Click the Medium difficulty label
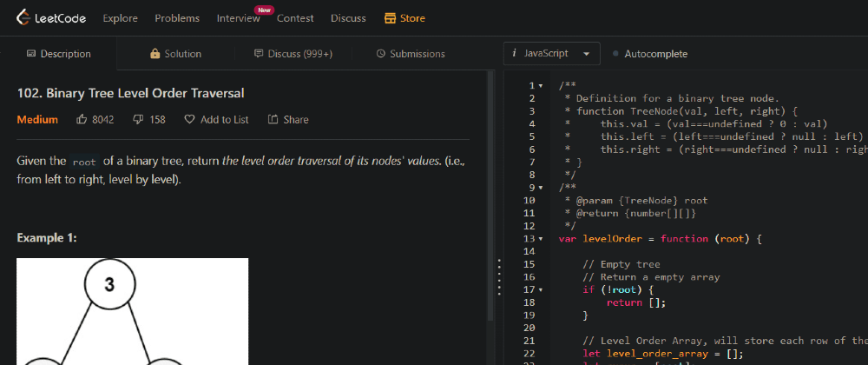The width and height of the screenshot is (868, 365). (37, 120)
